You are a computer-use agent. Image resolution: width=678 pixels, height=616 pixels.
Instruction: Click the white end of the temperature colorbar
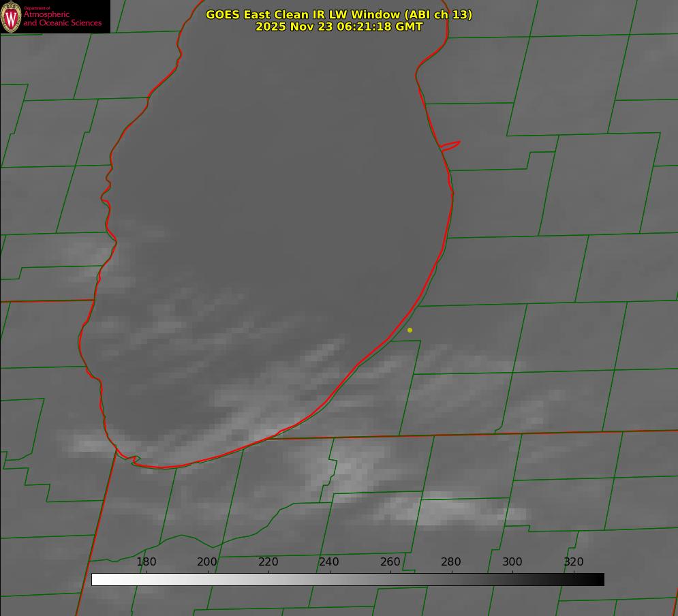pos(97,579)
